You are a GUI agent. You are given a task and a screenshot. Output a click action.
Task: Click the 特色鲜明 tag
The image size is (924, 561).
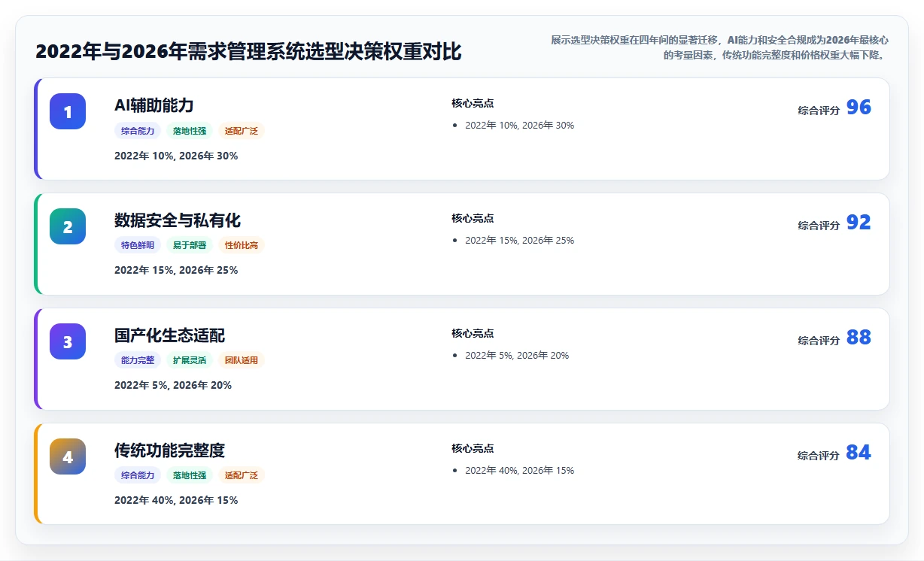(138, 245)
